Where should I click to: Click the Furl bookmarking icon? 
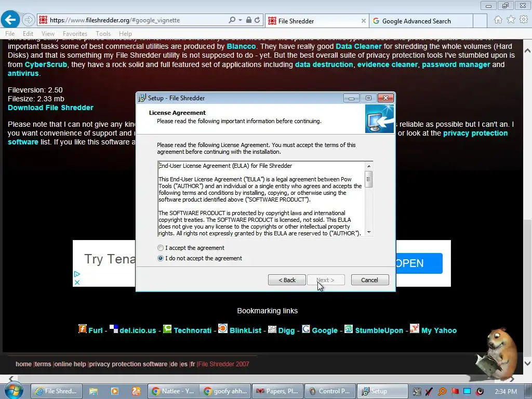(x=83, y=329)
